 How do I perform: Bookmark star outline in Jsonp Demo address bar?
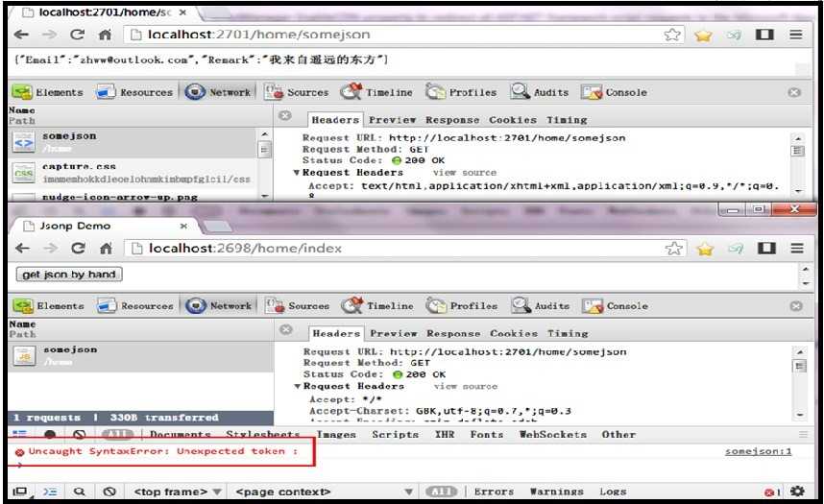[x=674, y=248]
